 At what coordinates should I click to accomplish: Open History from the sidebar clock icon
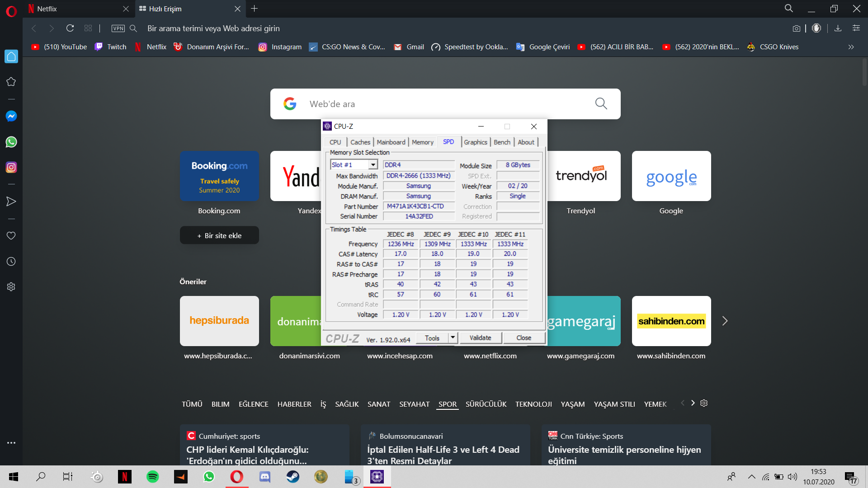click(x=11, y=262)
